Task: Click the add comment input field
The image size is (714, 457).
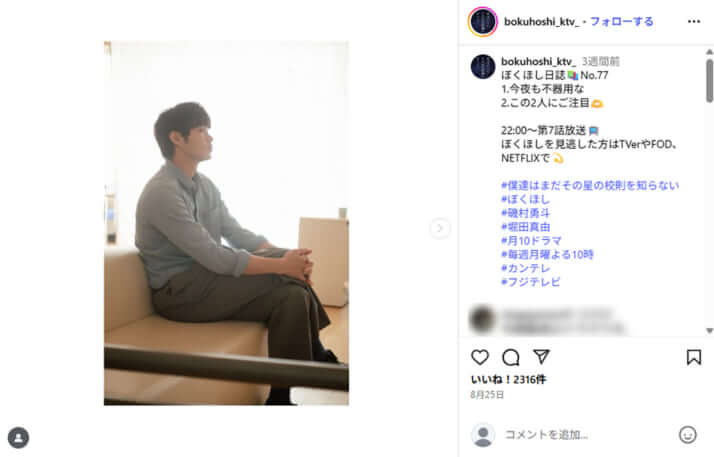Action: tap(587, 435)
